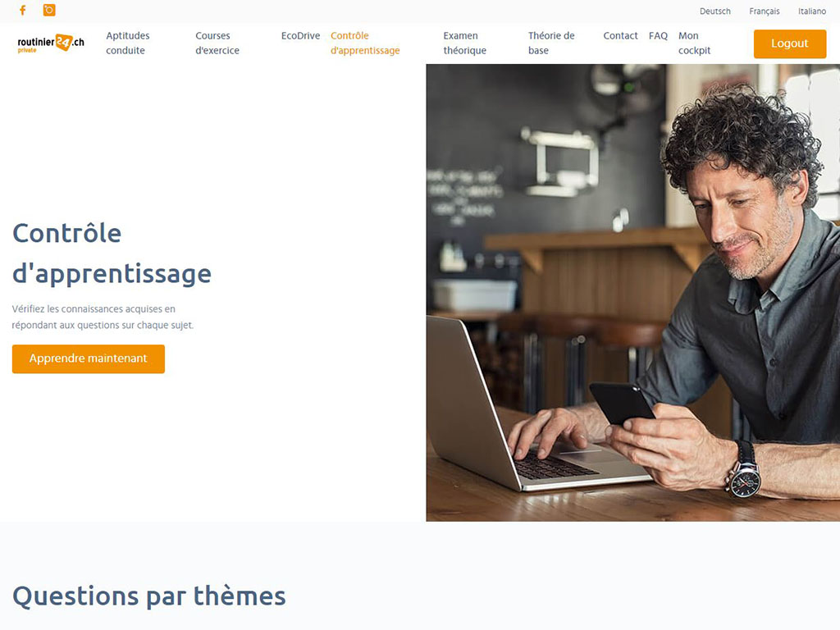Open the FAQ page

pos(658,36)
